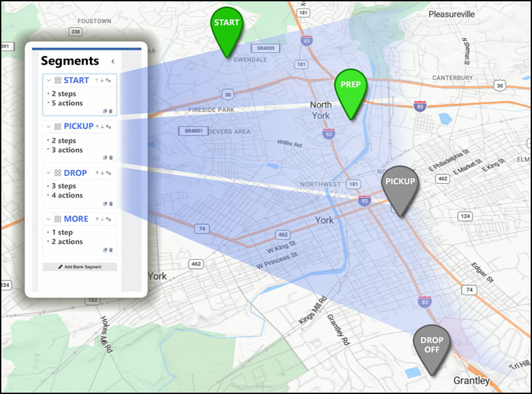Collapse the DROP segment chevron
The image size is (532, 394).
[x=48, y=173]
